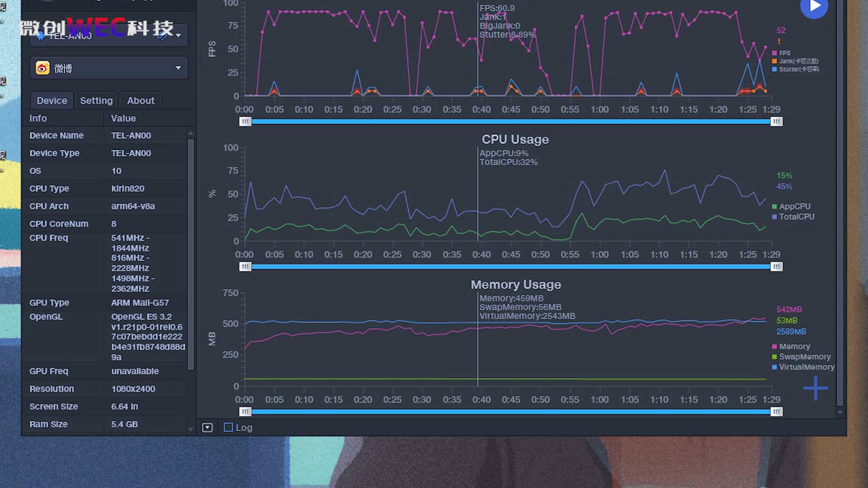The width and height of the screenshot is (868, 488).
Task: Select the CPU Arch value arm64-v8a
Action: [x=133, y=206]
